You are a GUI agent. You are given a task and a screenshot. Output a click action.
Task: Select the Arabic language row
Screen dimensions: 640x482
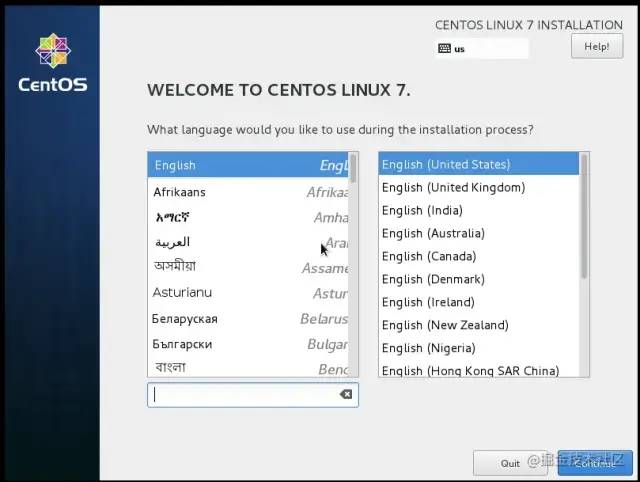coord(248,242)
